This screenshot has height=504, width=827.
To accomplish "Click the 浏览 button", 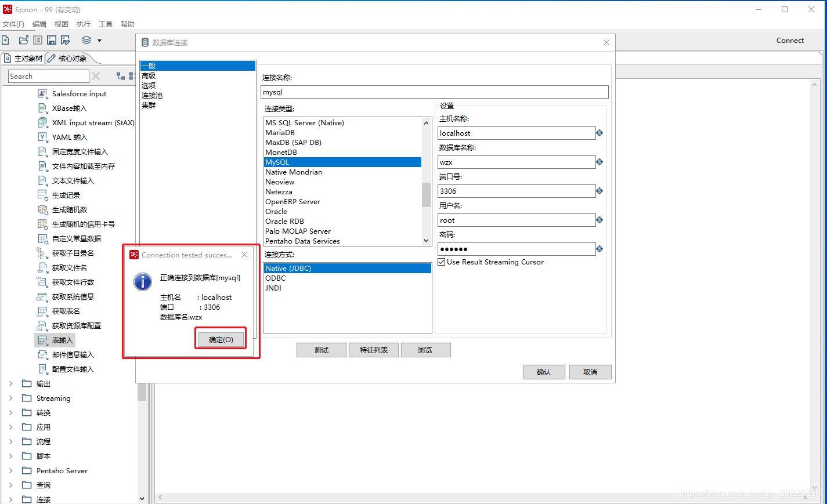I will [425, 350].
